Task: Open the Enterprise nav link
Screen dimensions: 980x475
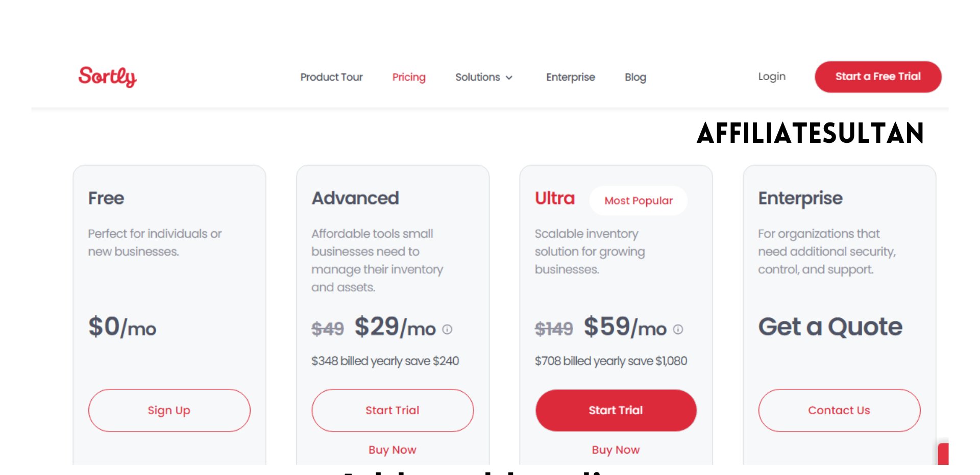Action: [571, 77]
